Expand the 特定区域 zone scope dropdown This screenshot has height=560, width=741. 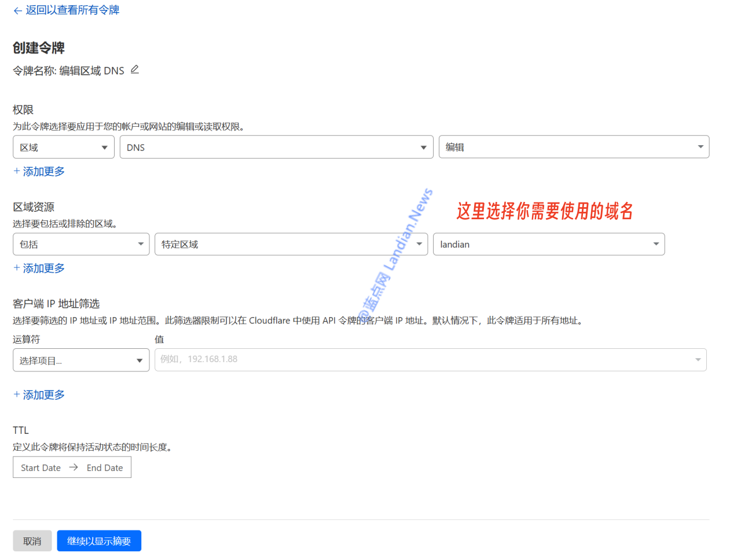pos(291,244)
